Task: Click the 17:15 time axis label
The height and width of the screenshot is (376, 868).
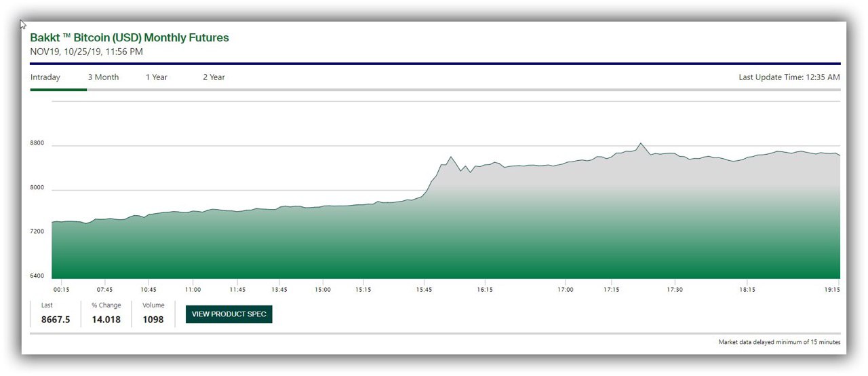Action: pyautogui.click(x=611, y=290)
